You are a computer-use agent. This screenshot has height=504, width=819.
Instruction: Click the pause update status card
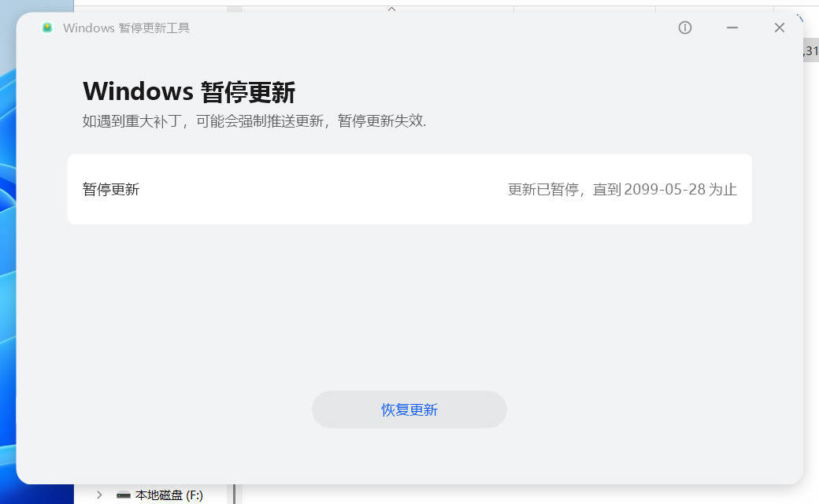(x=409, y=189)
